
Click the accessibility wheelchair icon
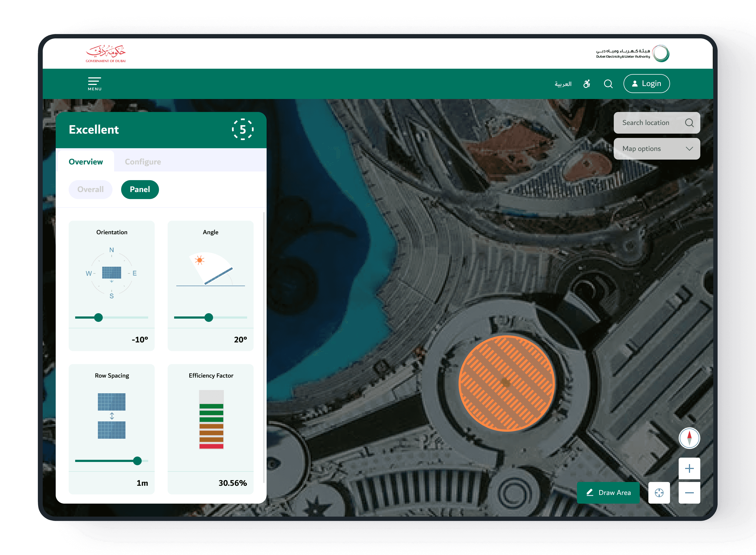587,84
